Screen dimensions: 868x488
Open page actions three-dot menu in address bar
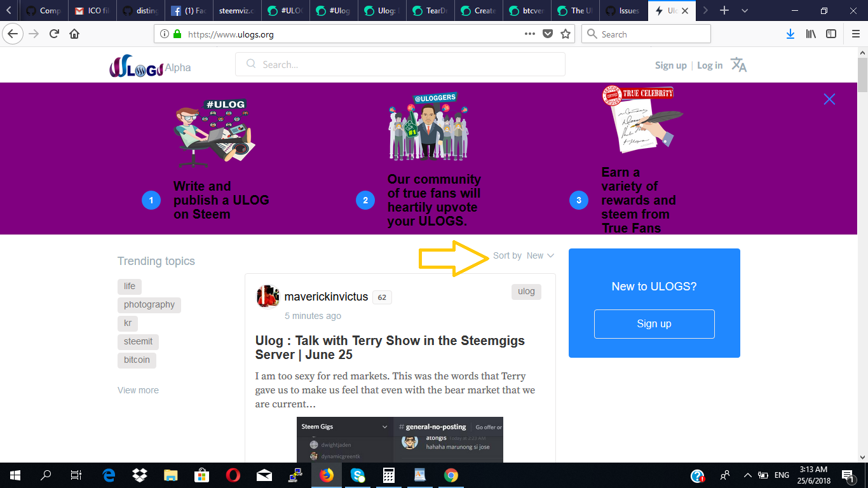coord(530,34)
